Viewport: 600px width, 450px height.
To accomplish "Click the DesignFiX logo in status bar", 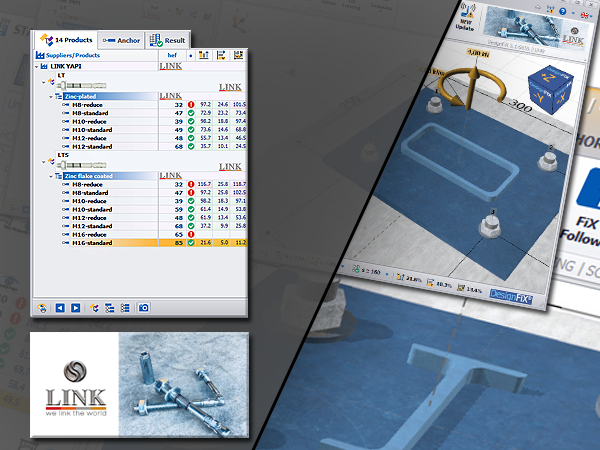I will click(x=511, y=296).
